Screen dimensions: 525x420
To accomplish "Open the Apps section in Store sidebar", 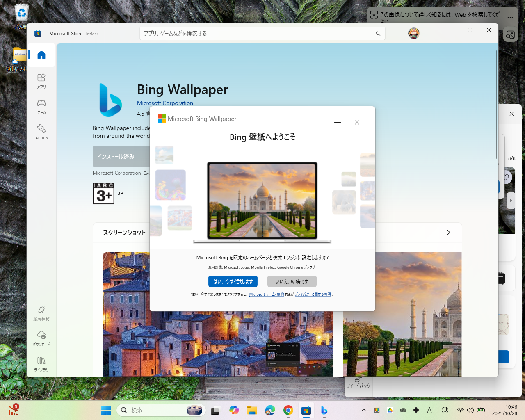I will pyautogui.click(x=41, y=80).
